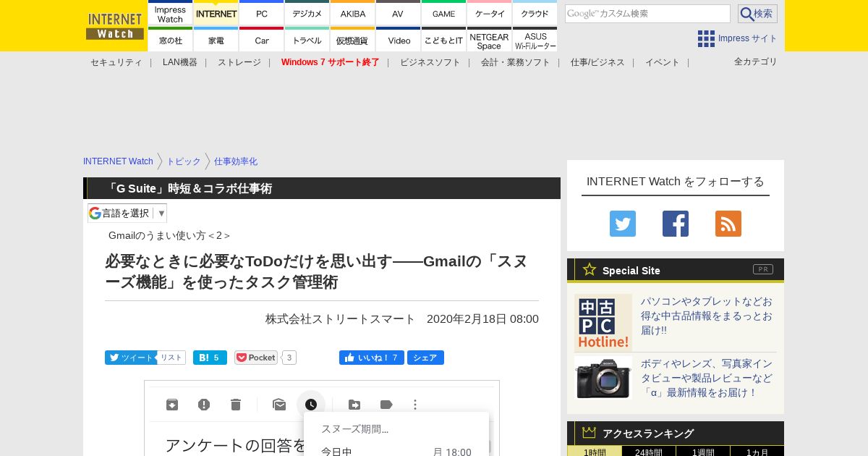Click the INTERNET Watch breadcrumb link
Screen dimensions: 868x456
coord(118,161)
